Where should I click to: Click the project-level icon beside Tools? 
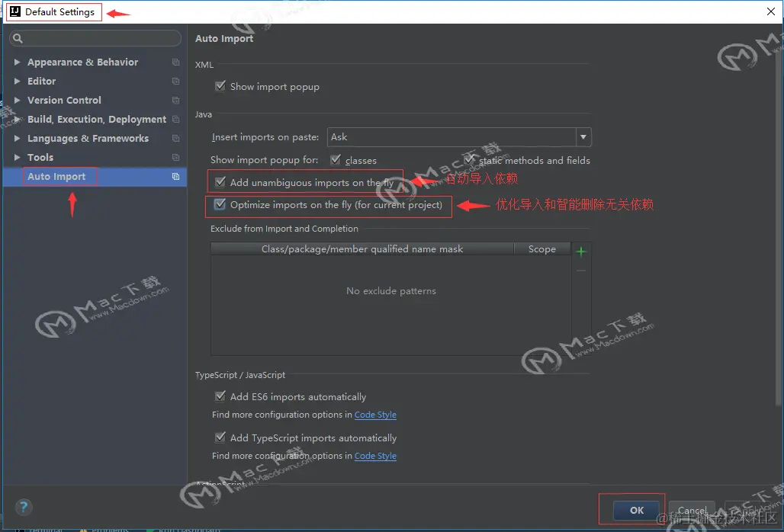click(x=175, y=157)
